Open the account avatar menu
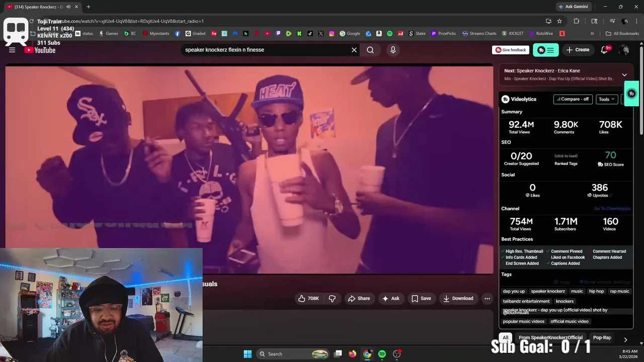The width and height of the screenshot is (644, 362). (624, 50)
